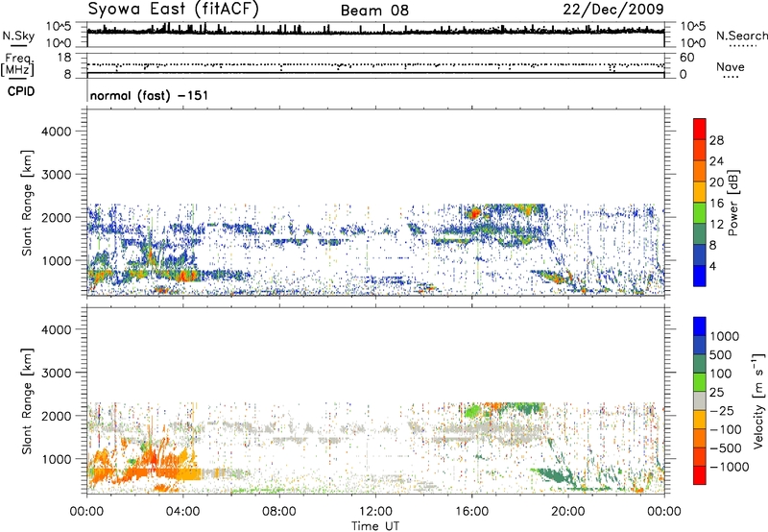Click the dotted frequency trace in the Freq panel
The height and width of the screenshot is (532, 768).
[375, 64]
